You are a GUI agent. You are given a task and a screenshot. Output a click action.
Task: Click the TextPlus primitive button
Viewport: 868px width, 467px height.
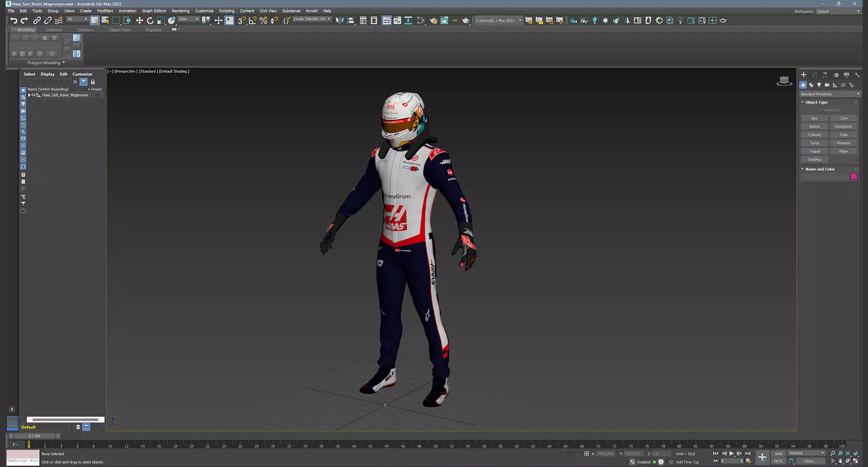point(814,159)
